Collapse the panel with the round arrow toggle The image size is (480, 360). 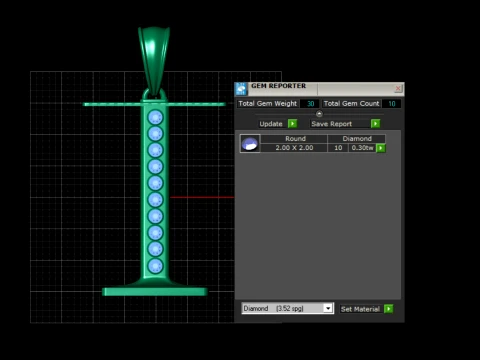(319, 114)
